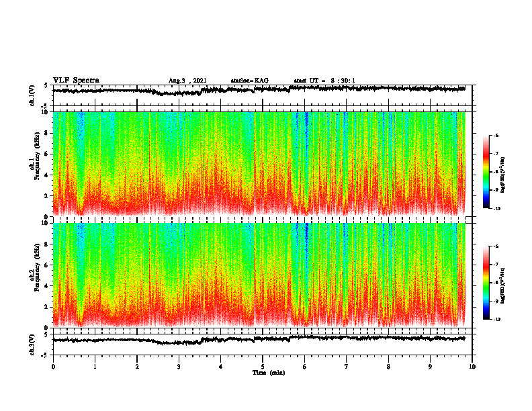532x411 pixels.
Task: Click time axis tick label 3
Action: click(179, 367)
